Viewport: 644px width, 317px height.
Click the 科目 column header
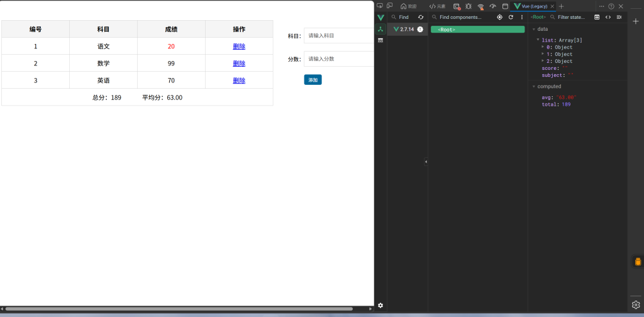(104, 29)
